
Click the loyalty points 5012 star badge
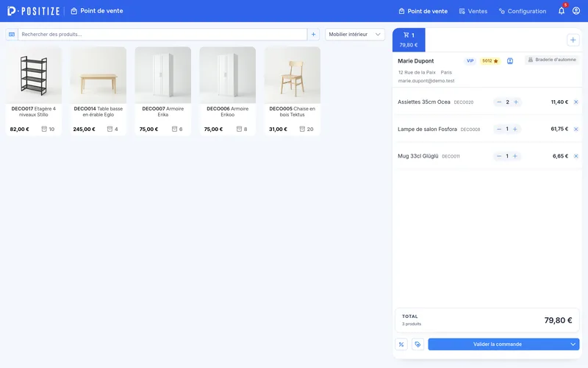tap(490, 61)
